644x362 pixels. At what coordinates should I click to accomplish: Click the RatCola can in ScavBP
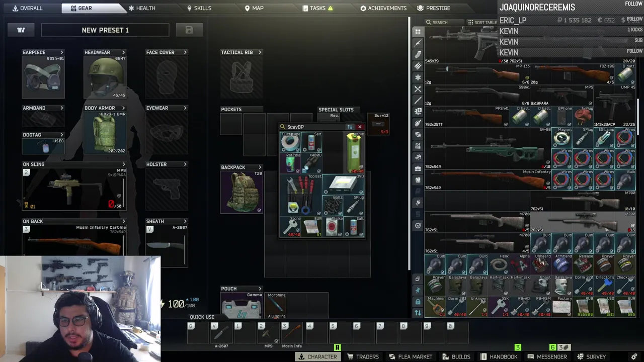tap(290, 163)
